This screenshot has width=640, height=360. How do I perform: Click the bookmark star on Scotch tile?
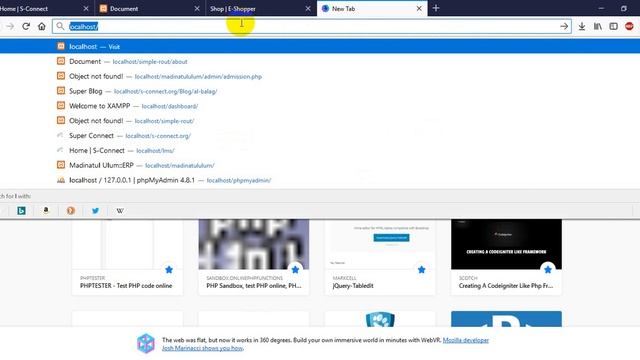[x=548, y=269]
